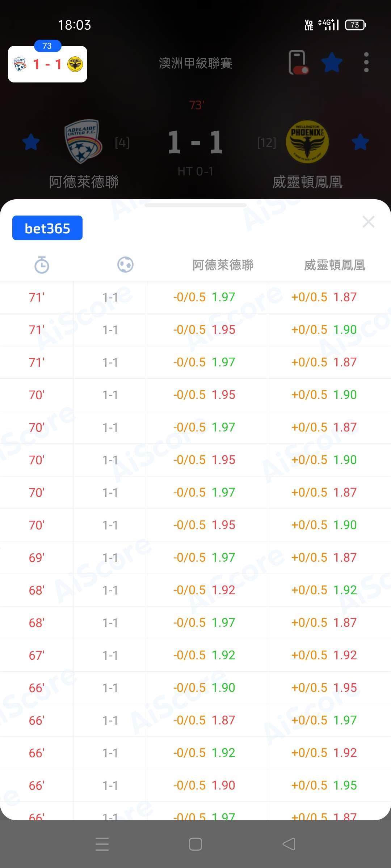Tap the Wellington Phoenix team logo
Image resolution: width=391 pixels, height=868 pixels.
(x=307, y=142)
